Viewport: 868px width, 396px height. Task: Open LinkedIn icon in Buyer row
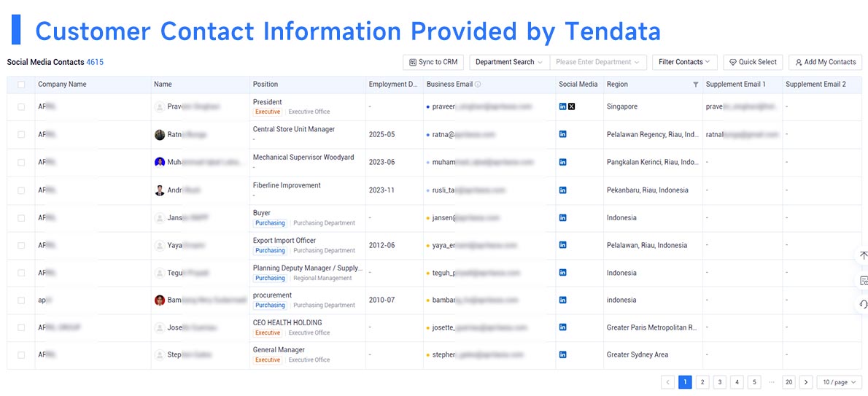coord(563,217)
